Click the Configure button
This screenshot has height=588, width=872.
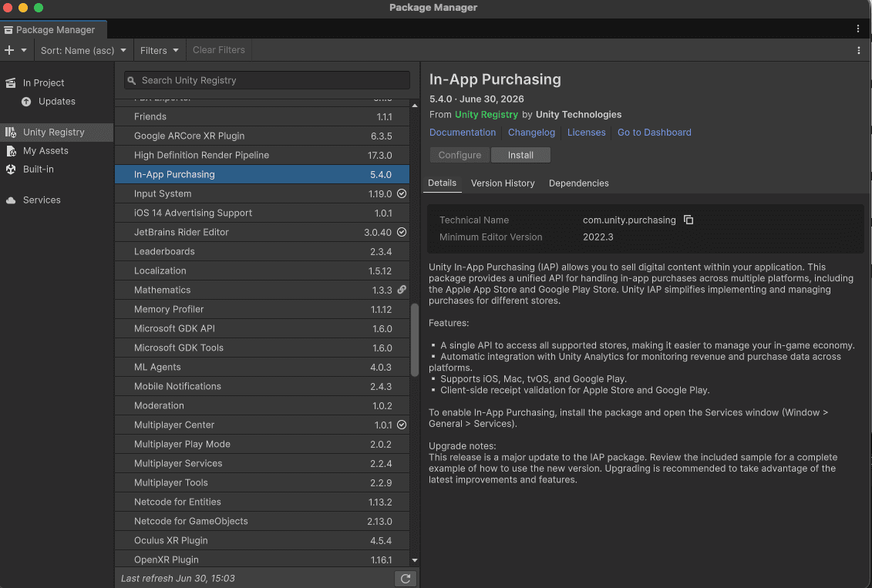[x=460, y=155]
